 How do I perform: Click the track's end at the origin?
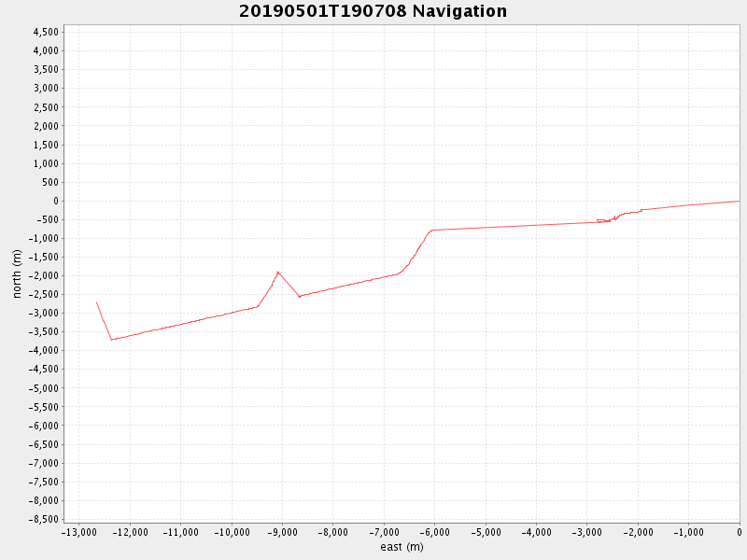point(739,201)
